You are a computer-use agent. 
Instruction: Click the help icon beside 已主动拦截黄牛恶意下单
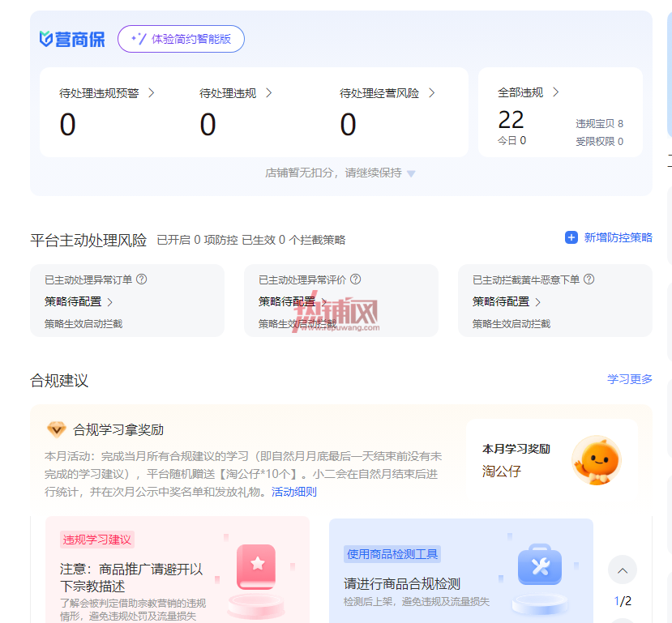(589, 279)
